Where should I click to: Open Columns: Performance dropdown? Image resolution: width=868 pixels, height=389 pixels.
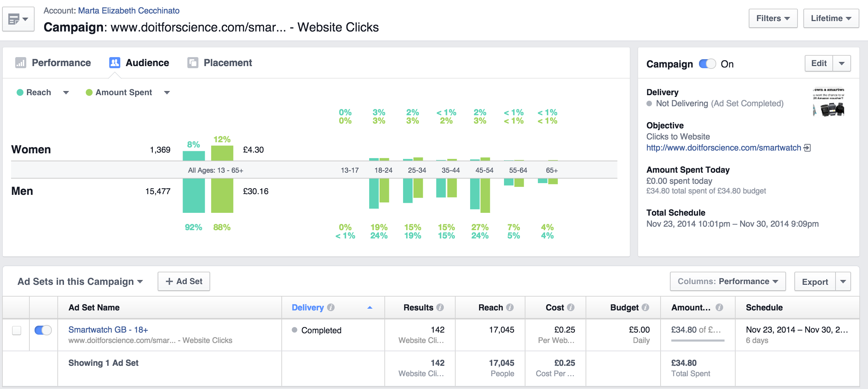pos(727,281)
